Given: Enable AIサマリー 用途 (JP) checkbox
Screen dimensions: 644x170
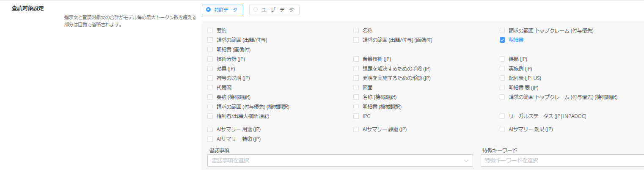Looking at the screenshot, I should [x=210, y=129].
